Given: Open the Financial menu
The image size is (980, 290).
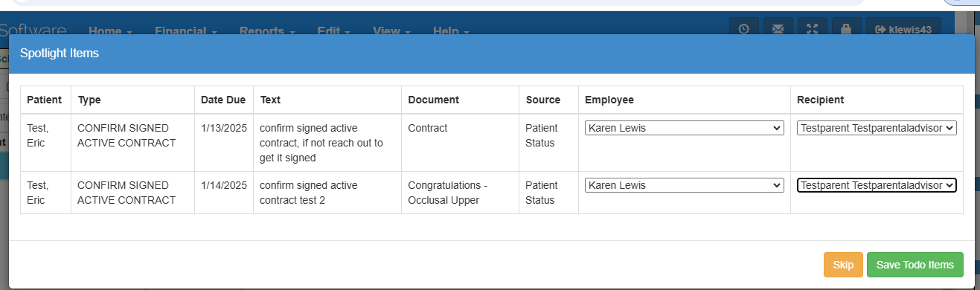Looking at the screenshot, I should tap(185, 31).
